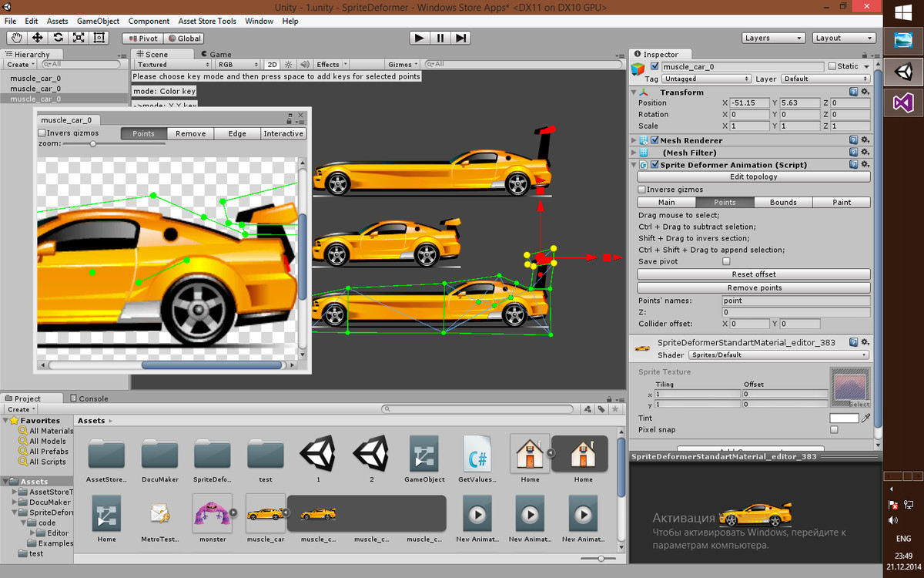Collapse the Transform component
The height and width of the screenshot is (578, 924).
[634, 92]
